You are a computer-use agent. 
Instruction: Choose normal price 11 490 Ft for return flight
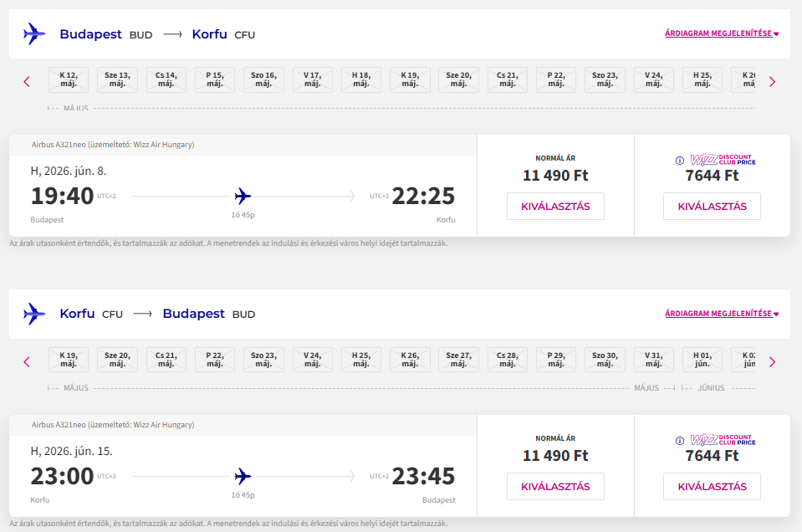pos(555,487)
